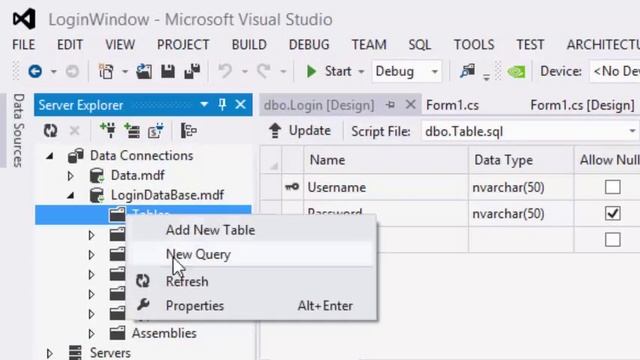The width and height of the screenshot is (640, 360).
Task: Pin the Server Explorer panel
Action: tap(222, 105)
